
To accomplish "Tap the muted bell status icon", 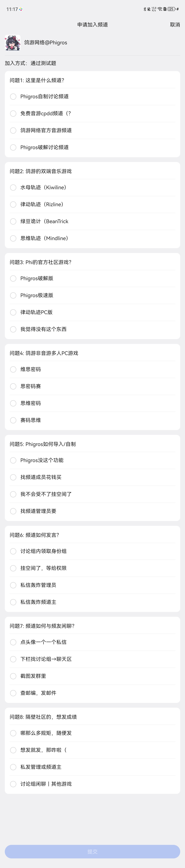I will (x=149, y=9).
